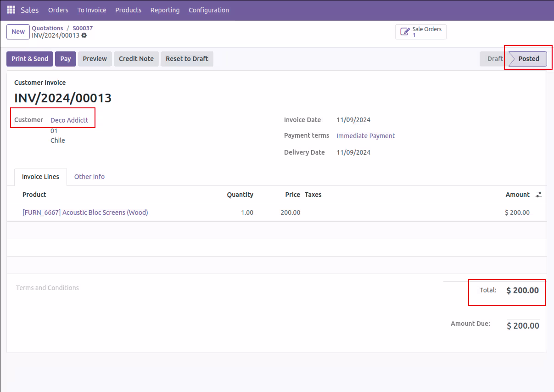The height and width of the screenshot is (392, 554).
Task: Click the Customer Invoice label
Action: click(40, 83)
